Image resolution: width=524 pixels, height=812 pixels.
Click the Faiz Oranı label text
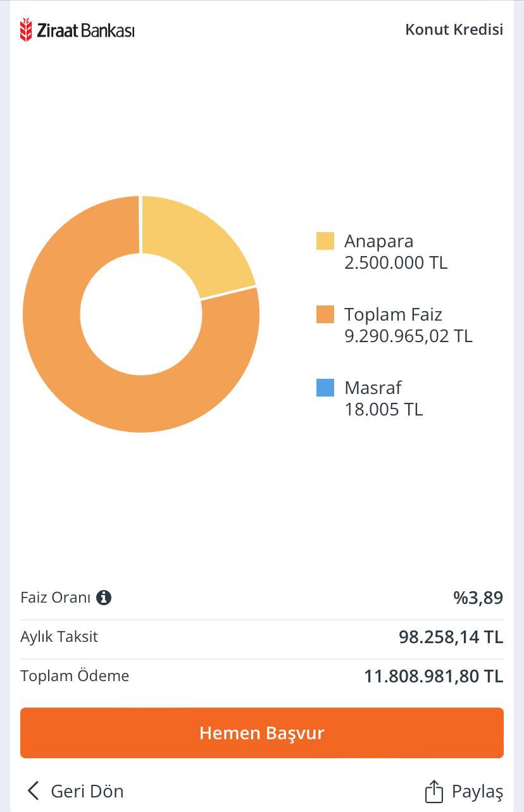pyautogui.click(x=56, y=598)
